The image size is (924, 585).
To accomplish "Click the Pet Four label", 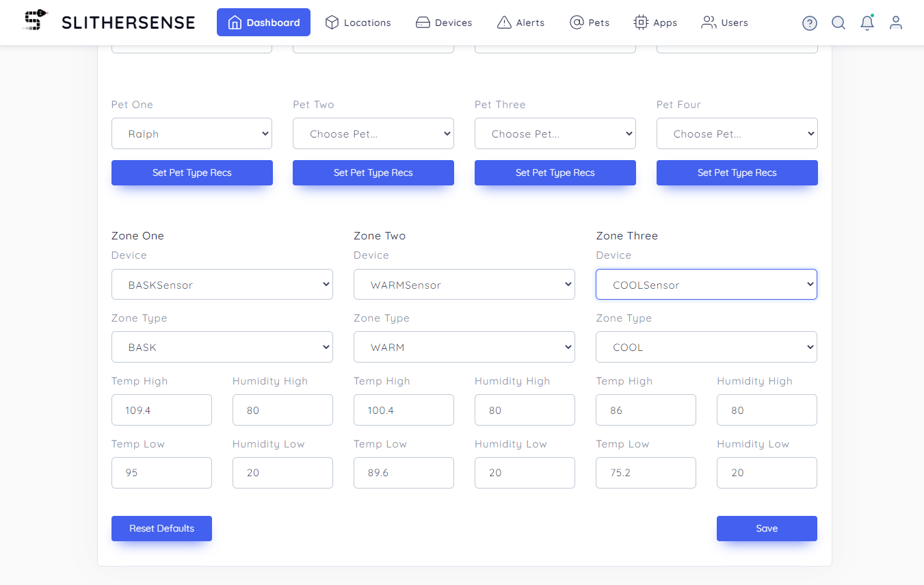I will click(678, 105).
